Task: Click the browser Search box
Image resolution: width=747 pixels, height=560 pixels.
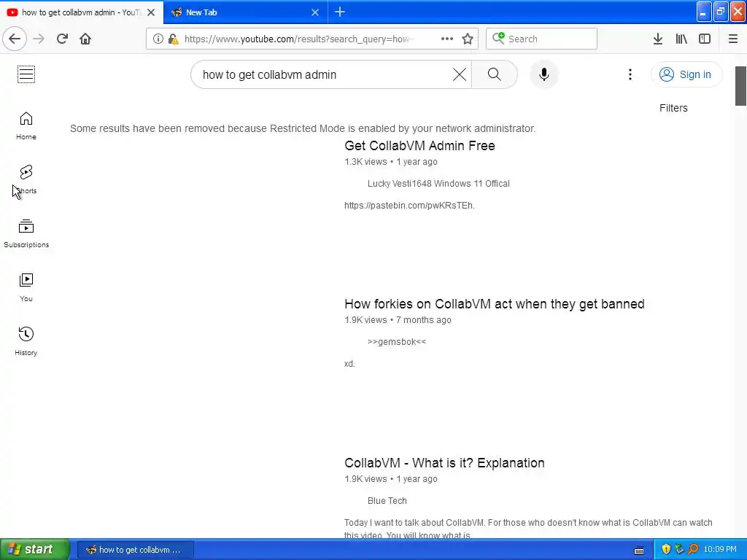Action: [542, 39]
